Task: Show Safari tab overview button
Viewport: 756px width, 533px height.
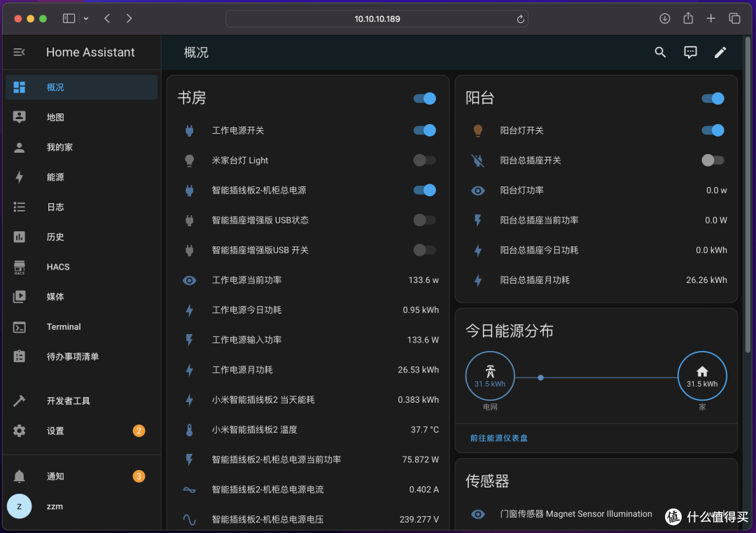Action: pyautogui.click(x=734, y=18)
